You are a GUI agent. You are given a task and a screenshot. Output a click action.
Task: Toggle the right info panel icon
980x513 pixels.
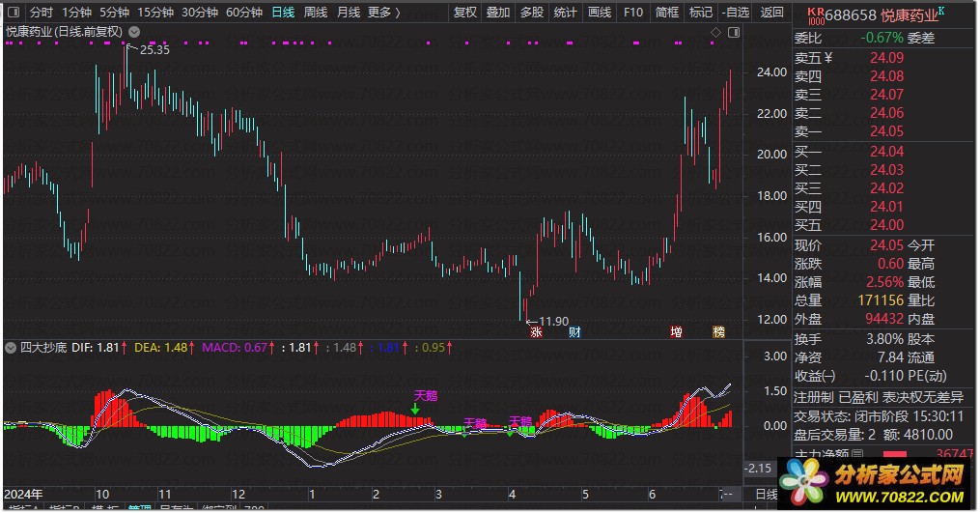point(734,32)
